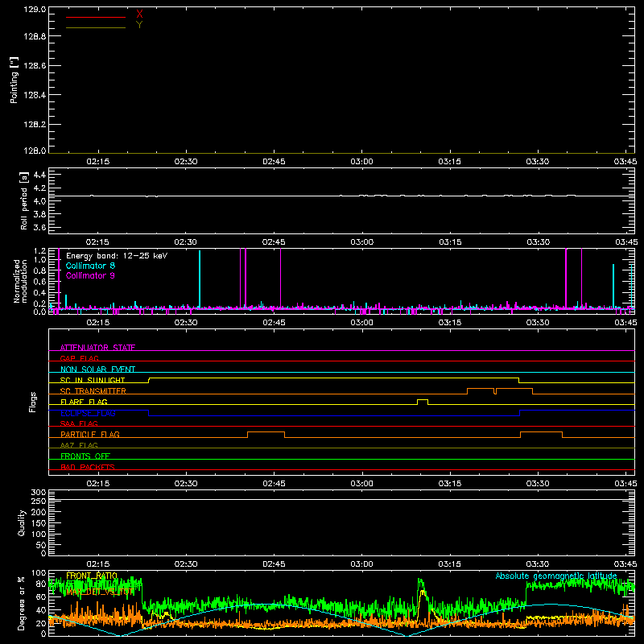Click the 02:15 time label under Pointing plot
644x644 pixels.
[97, 162]
